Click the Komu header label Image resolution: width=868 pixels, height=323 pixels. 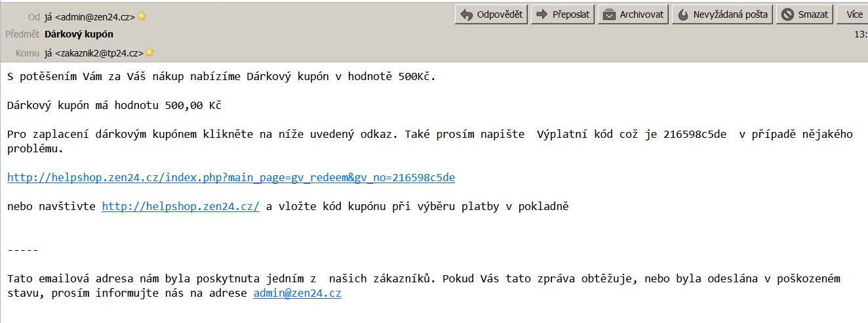tap(28, 53)
